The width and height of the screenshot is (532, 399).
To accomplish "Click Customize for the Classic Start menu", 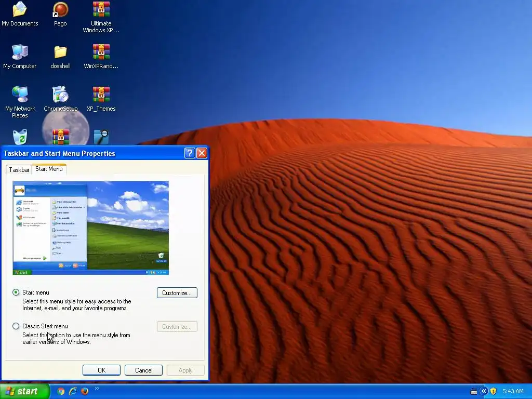I will tap(177, 327).
